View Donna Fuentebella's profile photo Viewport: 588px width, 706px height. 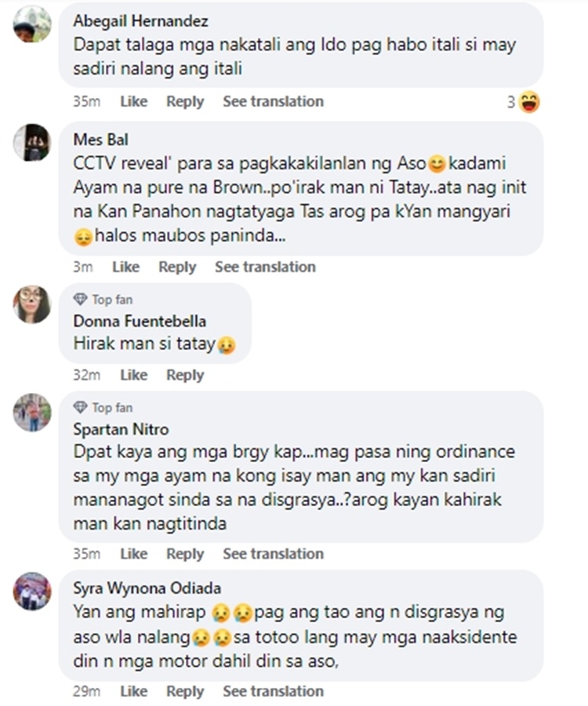pyautogui.click(x=32, y=304)
